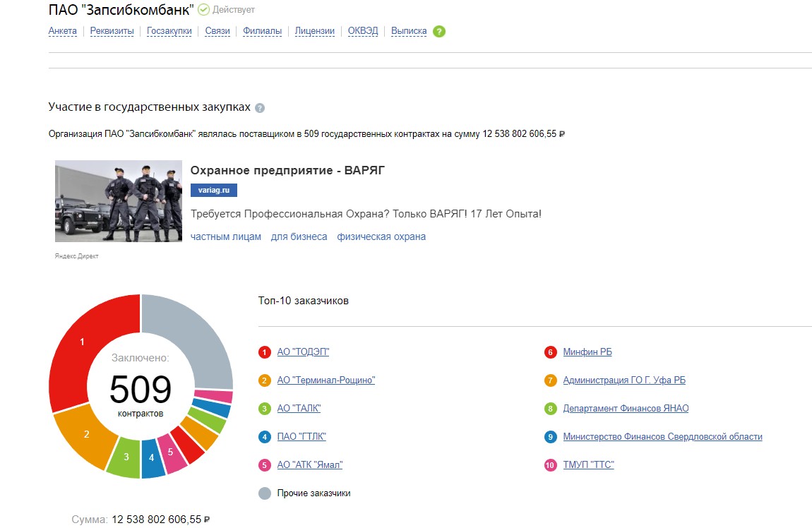Image resolution: width=812 pixels, height=528 pixels.
Task: Click the variag.ru badge
Action: tap(214, 190)
